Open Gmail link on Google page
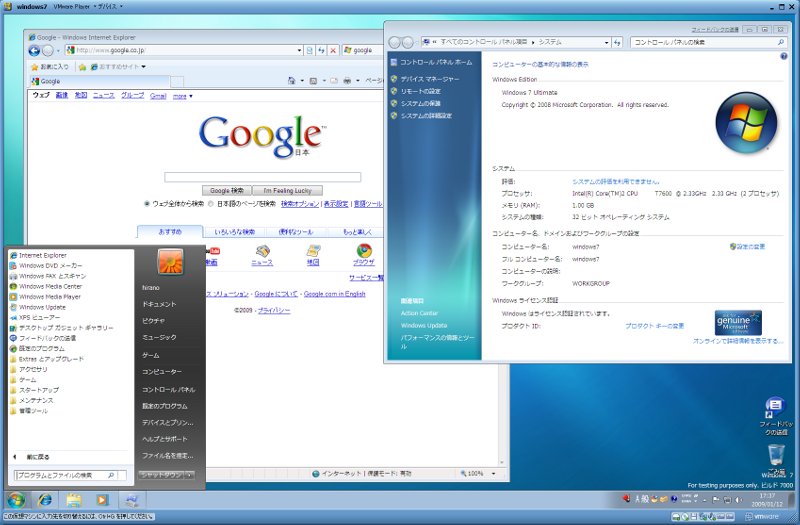Image resolution: width=800 pixels, height=525 pixels. click(158, 96)
